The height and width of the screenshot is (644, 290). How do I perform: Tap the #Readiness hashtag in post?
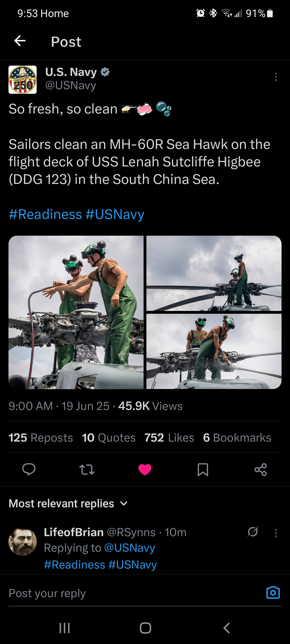click(x=45, y=215)
